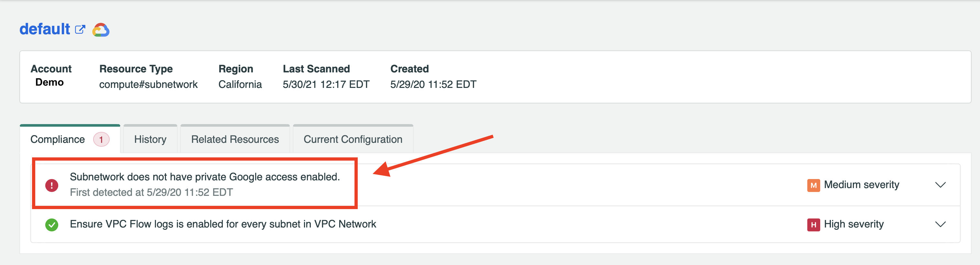The width and height of the screenshot is (980, 265).
Task: Click the red H severity badge
Action: pos(813,225)
